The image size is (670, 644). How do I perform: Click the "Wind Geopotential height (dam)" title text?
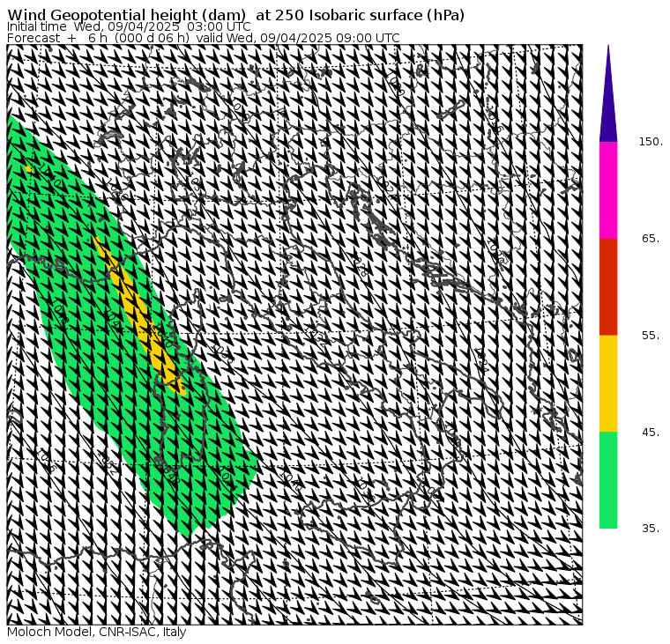pos(126,15)
